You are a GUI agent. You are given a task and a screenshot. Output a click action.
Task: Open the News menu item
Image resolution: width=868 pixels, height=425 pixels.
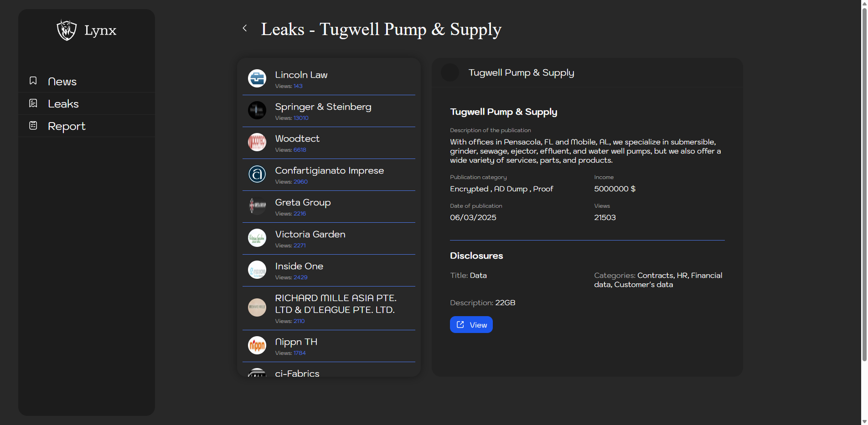coord(62,82)
